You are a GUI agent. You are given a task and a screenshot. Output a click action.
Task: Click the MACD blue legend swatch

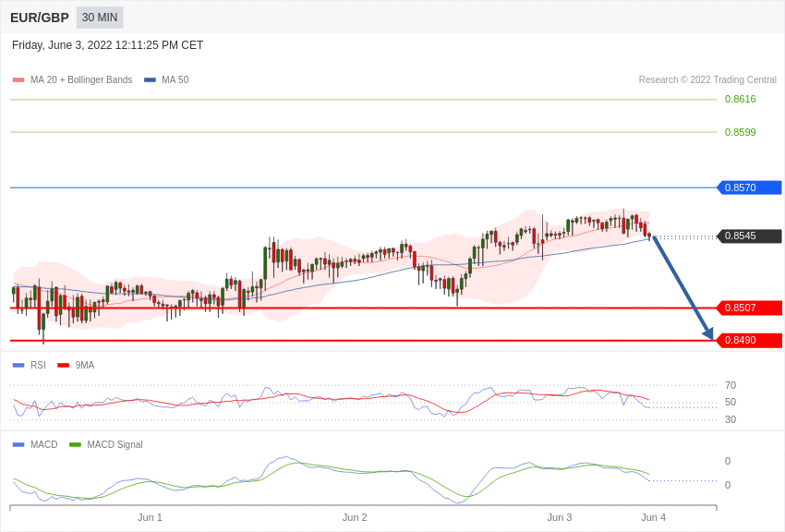(x=18, y=444)
